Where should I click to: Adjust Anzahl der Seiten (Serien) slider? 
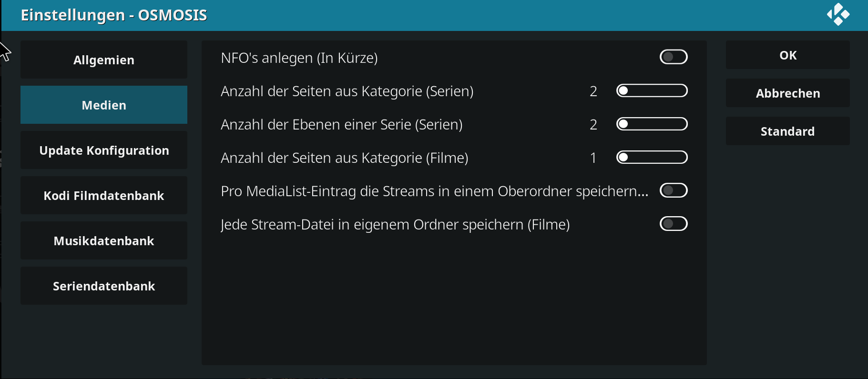coord(652,90)
